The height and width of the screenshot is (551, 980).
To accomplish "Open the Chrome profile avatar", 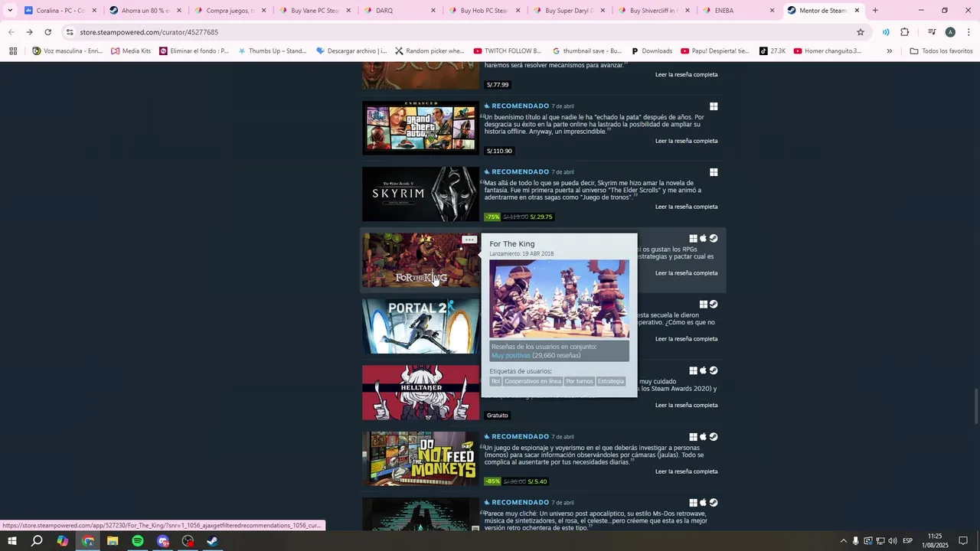I will point(950,32).
